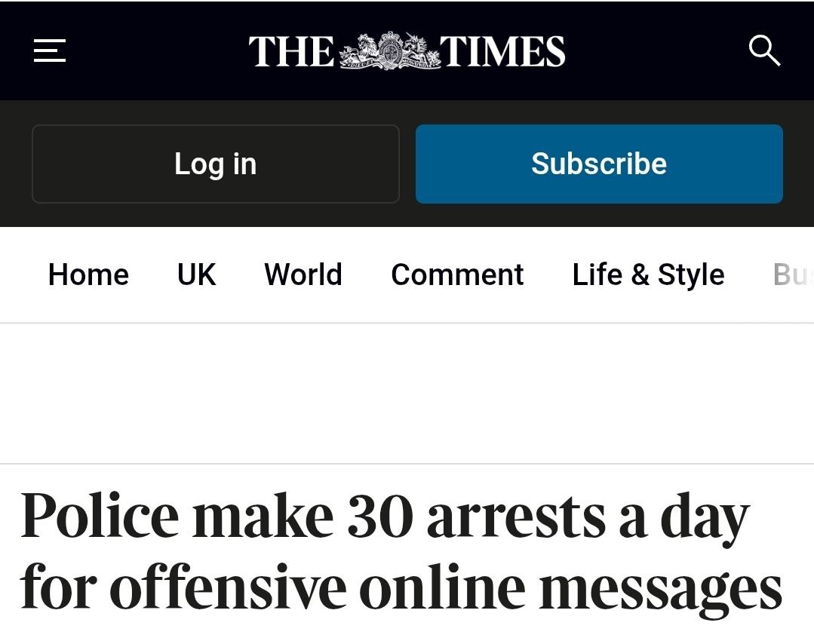
Task: Click the blank advertisement space above headline
Action: (407, 394)
